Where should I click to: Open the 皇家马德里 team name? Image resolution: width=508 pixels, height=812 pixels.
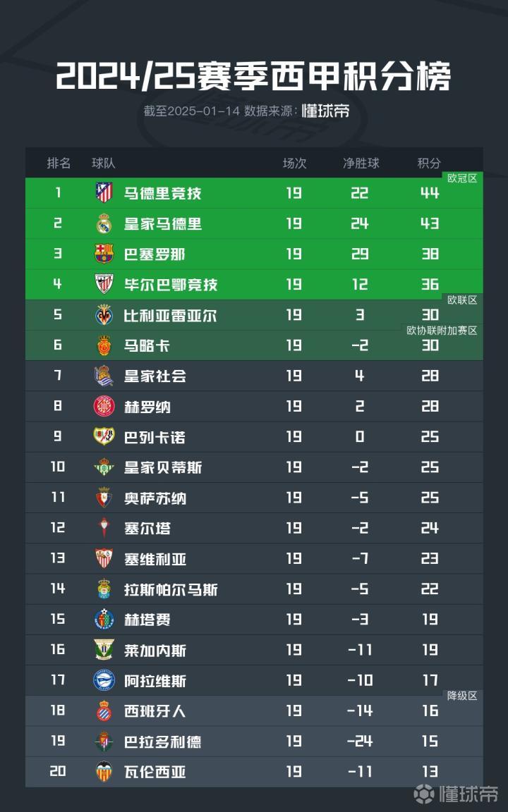(163, 223)
